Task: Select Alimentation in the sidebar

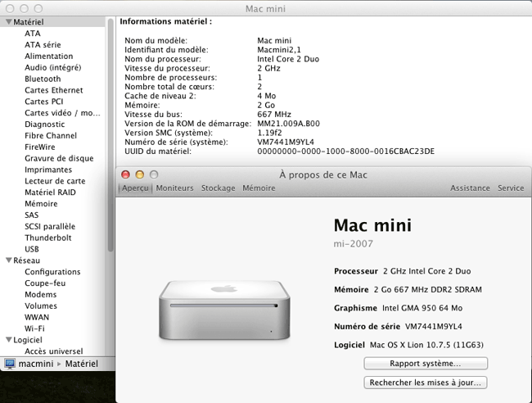Action: click(x=49, y=56)
